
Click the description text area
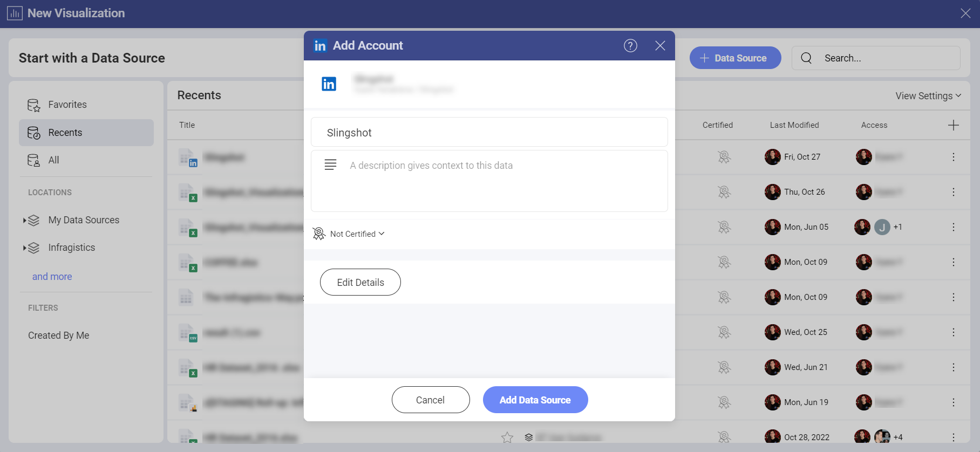point(489,181)
